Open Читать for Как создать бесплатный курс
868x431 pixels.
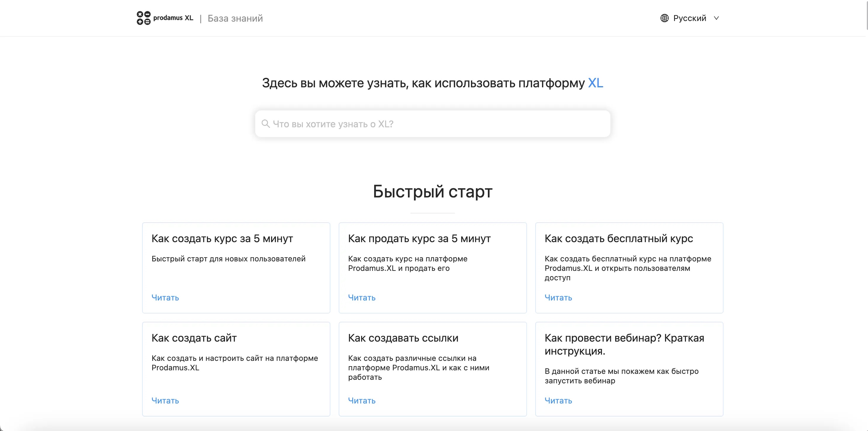click(x=558, y=297)
